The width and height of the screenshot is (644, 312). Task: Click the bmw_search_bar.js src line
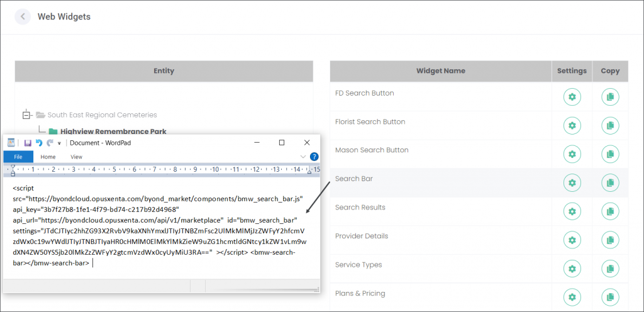[x=158, y=199]
